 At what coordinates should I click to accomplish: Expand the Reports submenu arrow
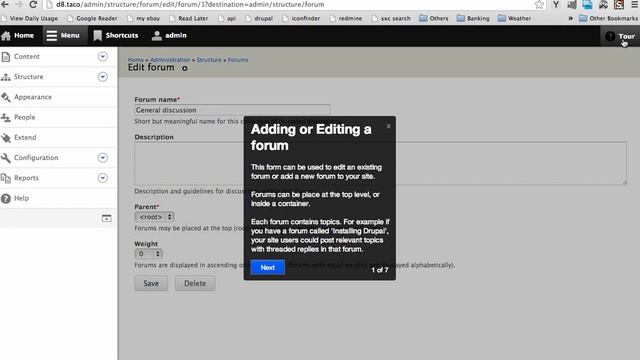103,178
